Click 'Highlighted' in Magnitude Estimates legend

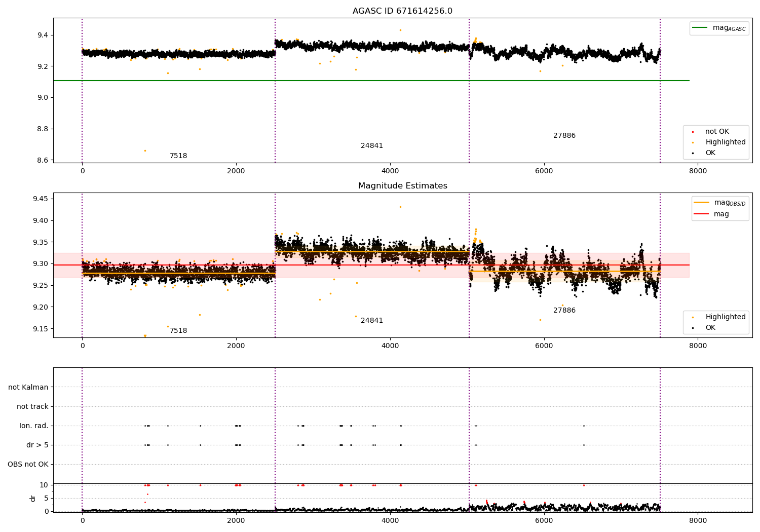719,317
